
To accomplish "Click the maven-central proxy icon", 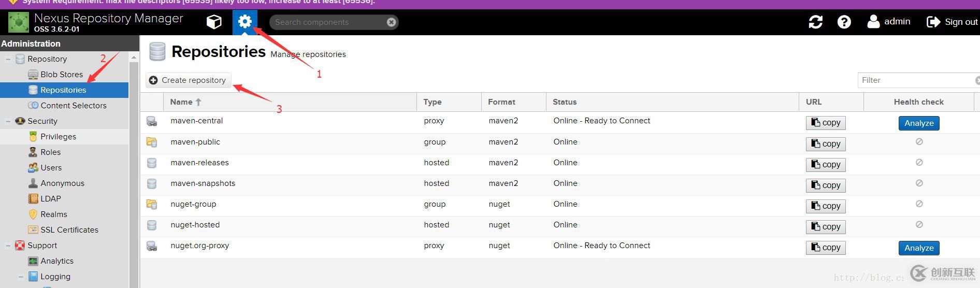I will click(152, 121).
